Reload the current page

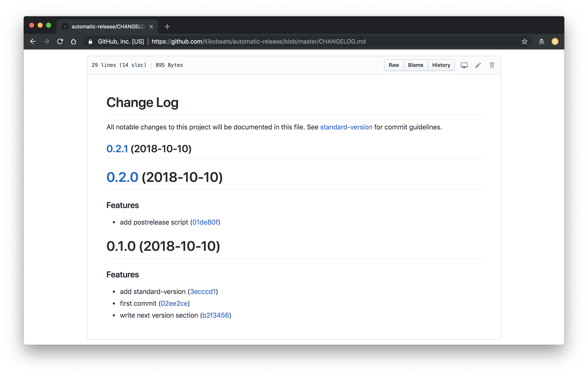tap(60, 42)
